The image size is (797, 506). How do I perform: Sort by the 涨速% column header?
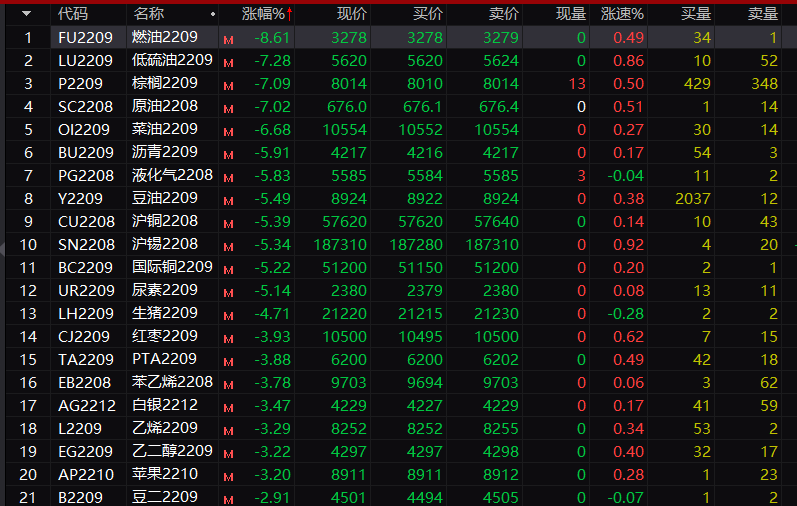coord(622,14)
